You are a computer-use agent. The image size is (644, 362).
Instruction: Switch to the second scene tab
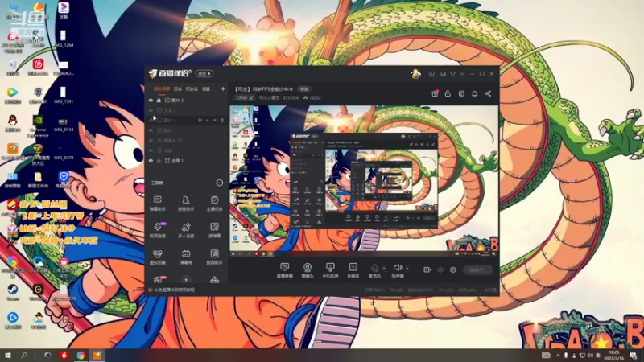(177, 89)
